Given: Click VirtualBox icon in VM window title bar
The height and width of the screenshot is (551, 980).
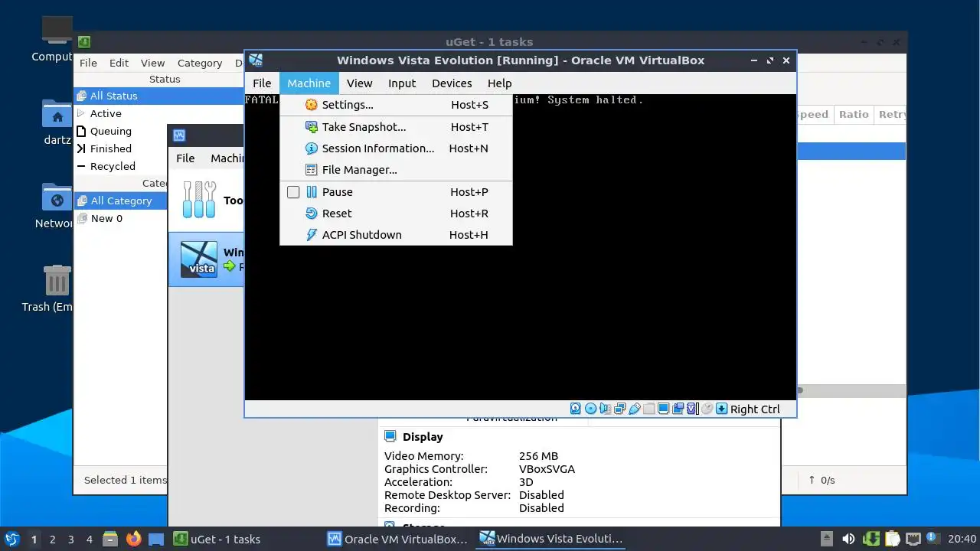Looking at the screenshot, I should (x=256, y=60).
